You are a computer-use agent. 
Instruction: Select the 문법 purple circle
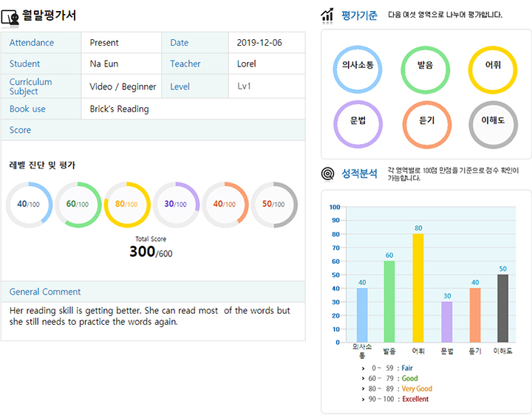pos(358,121)
